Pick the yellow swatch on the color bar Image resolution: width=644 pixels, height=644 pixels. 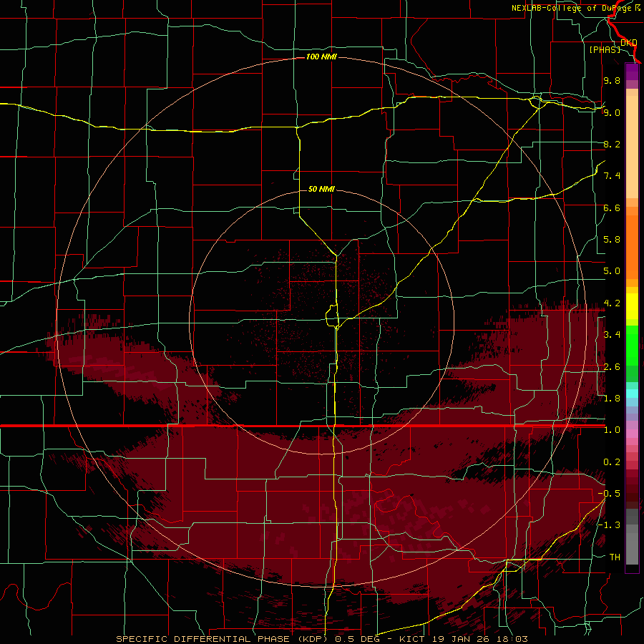coord(632,306)
